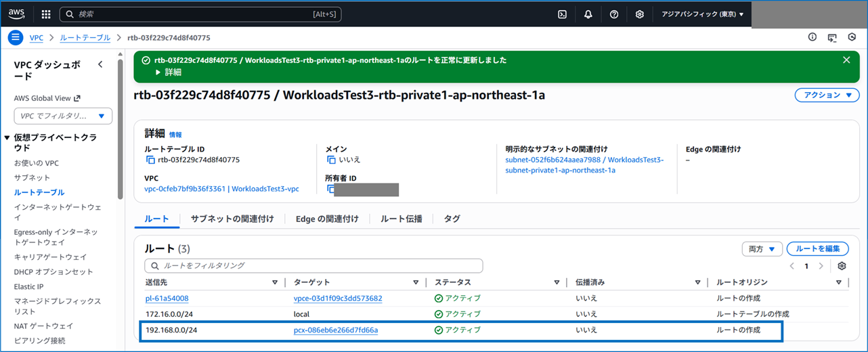
Task: Copy the Main value いいえ
Action: [x=331, y=160]
